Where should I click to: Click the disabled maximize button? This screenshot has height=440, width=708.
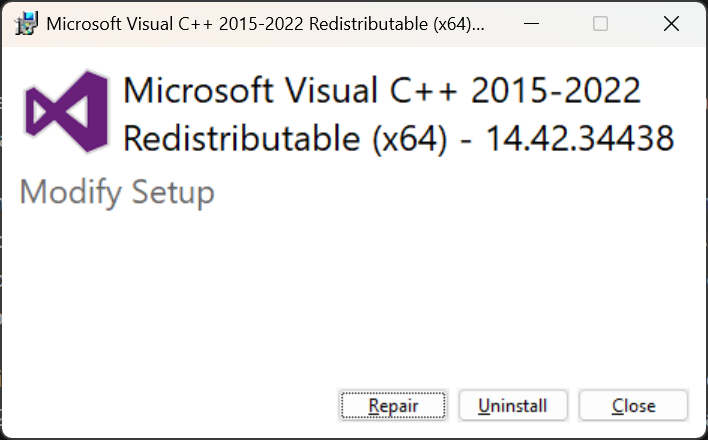(600, 23)
